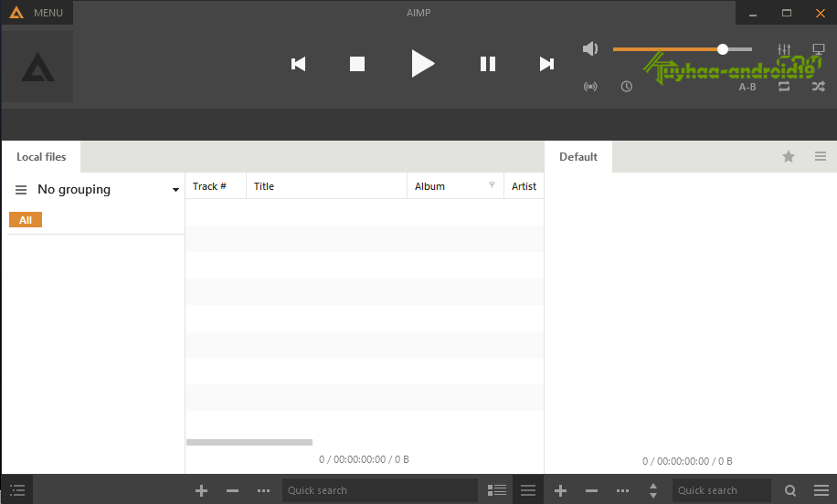Screen dimensions: 837x504
Task: Click the AIMP logo icon
Action: pos(16,12)
